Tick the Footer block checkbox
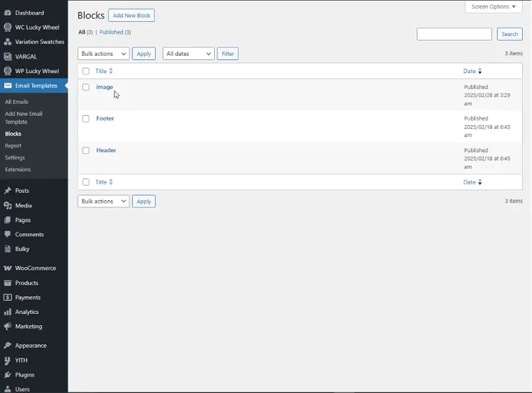This screenshot has height=393, width=532. (x=86, y=118)
